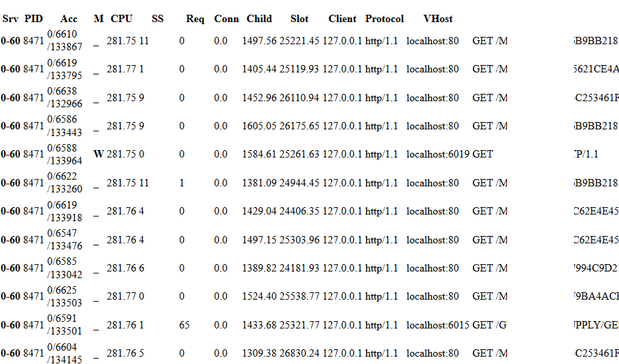Click the Req value 65
This screenshot has width=619, height=364.
pyautogui.click(x=184, y=325)
